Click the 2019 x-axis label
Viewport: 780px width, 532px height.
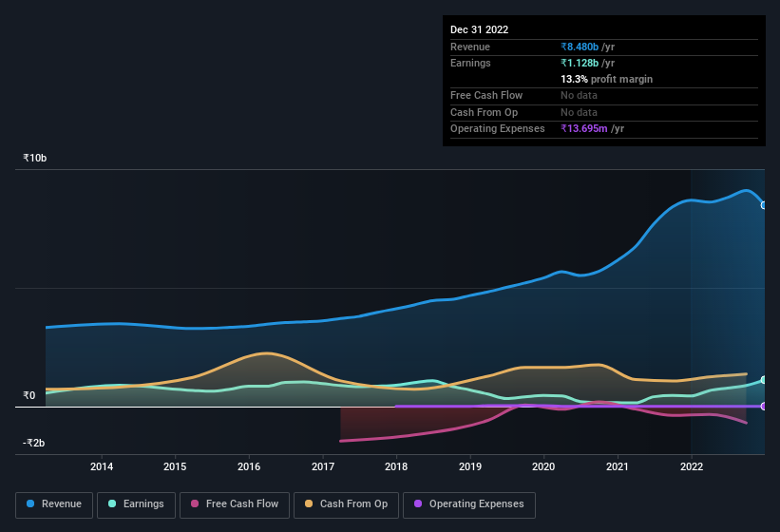coord(470,466)
